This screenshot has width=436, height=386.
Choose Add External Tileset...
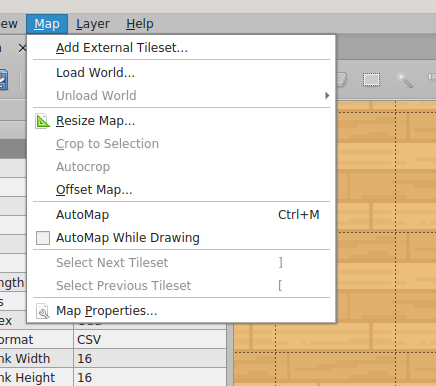[x=181, y=48]
